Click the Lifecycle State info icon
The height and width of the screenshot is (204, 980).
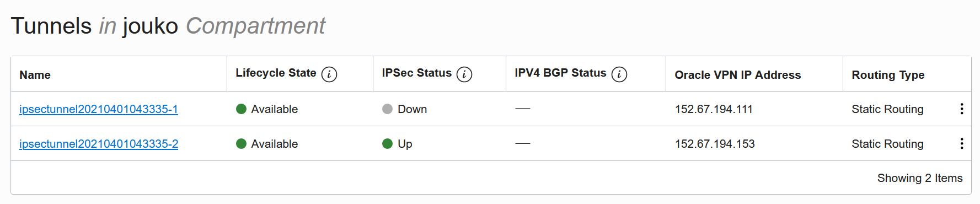point(329,74)
